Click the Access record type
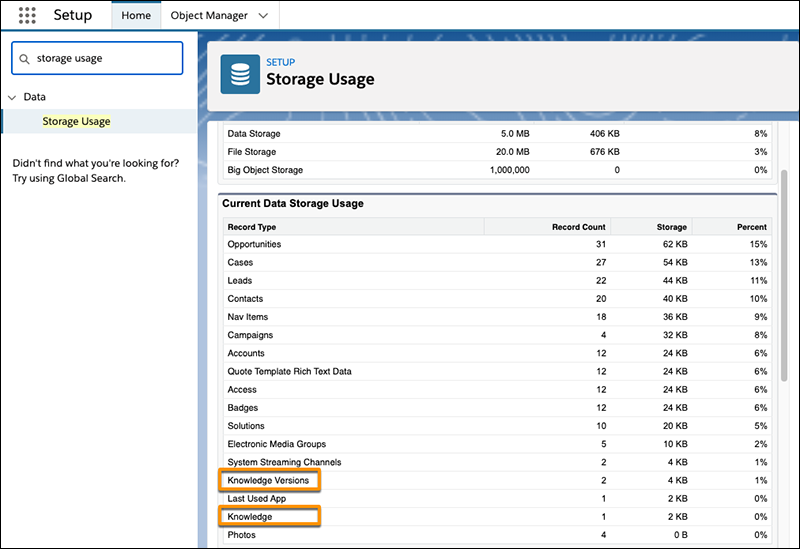The height and width of the screenshot is (549, 800). [x=242, y=390]
